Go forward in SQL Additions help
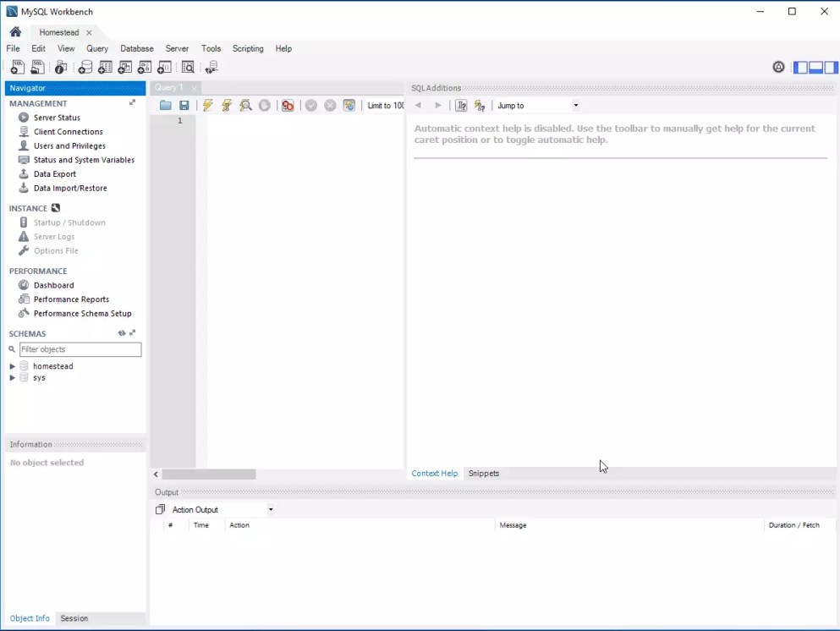The image size is (840, 631). pos(437,106)
